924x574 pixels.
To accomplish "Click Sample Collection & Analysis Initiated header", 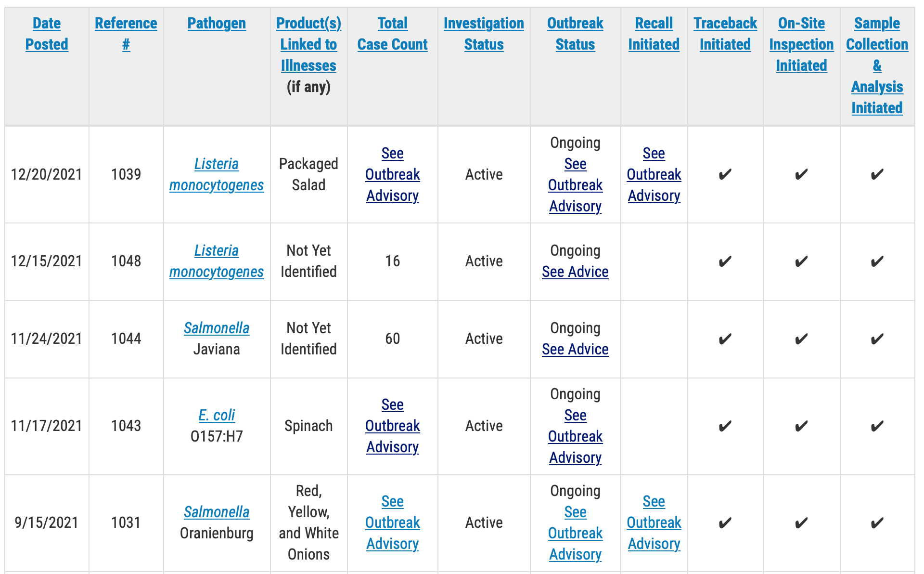I will tap(877, 65).
